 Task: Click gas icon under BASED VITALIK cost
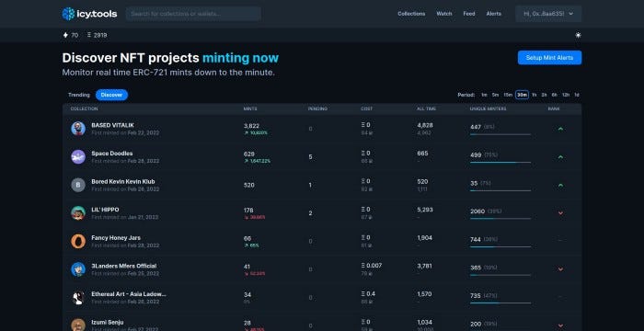point(370,133)
